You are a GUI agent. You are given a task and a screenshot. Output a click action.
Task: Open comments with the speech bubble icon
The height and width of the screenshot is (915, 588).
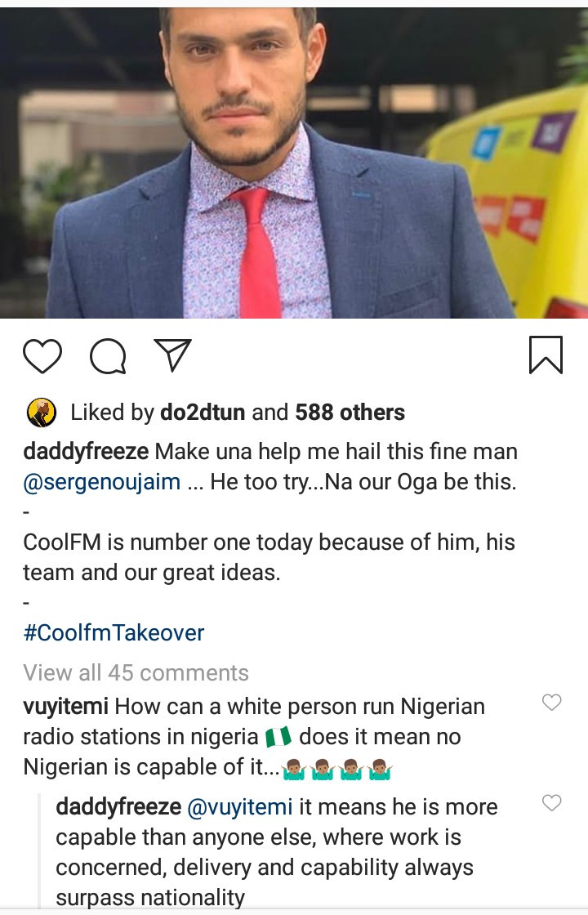click(x=108, y=357)
